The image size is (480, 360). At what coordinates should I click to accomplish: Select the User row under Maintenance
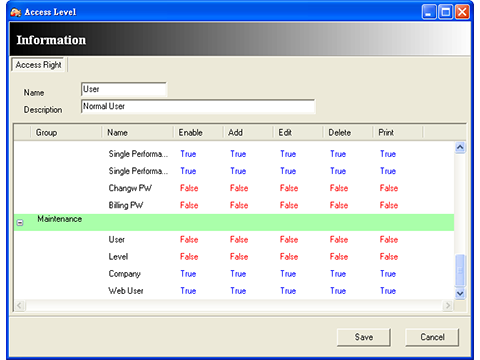click(x=117, y=239)
